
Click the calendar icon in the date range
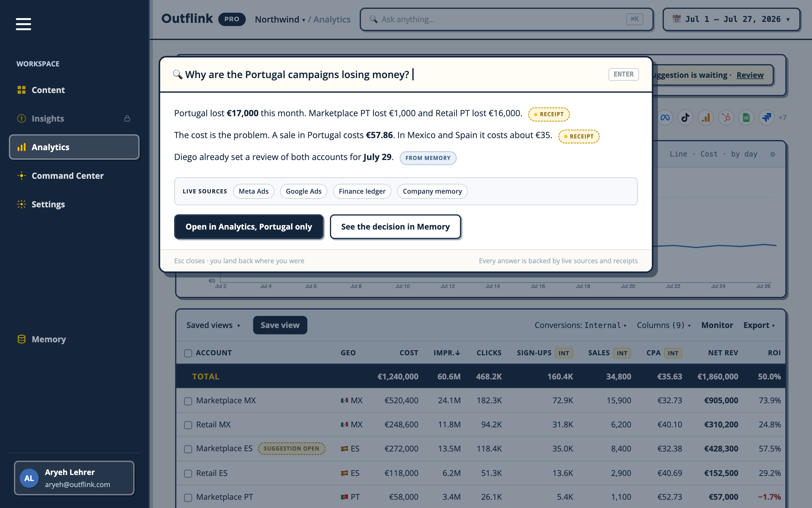tap(677, 19)
